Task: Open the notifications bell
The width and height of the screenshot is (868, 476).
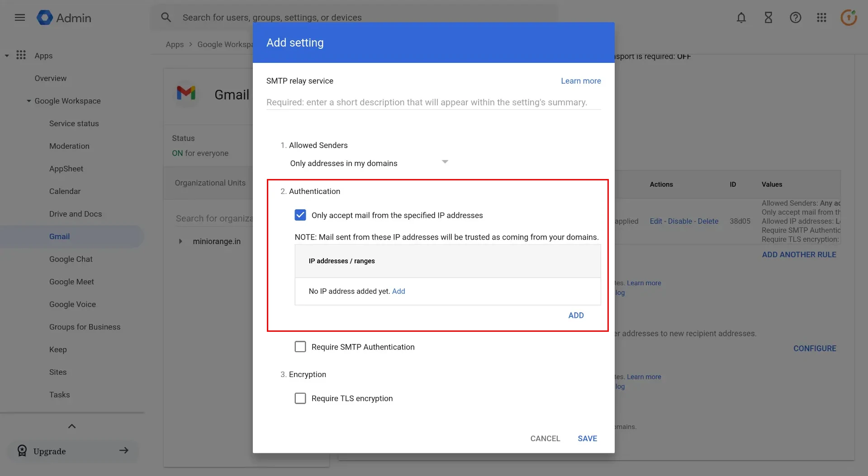Action: (741, 18)
